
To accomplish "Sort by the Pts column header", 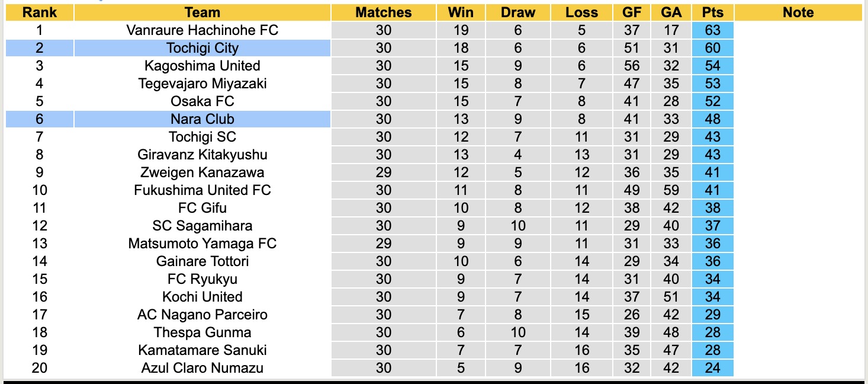I will click(x=712, y=12).
